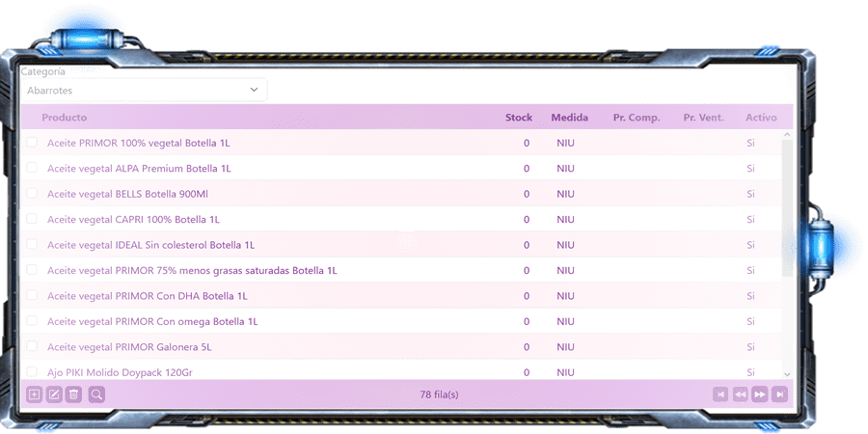
Task: Check the PRIMOR Con omega row
Action: 32,320
